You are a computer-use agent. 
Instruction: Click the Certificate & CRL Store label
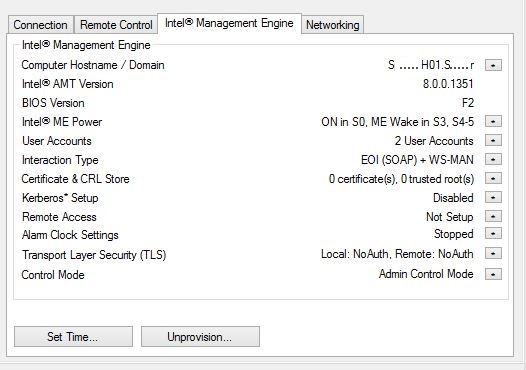(x=75, y=179)
